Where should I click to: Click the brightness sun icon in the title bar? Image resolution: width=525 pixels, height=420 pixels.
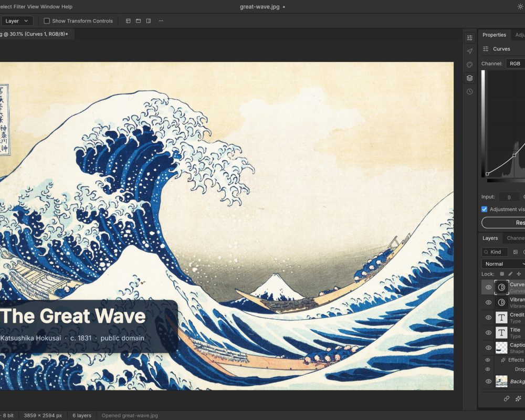click(521, 7)
